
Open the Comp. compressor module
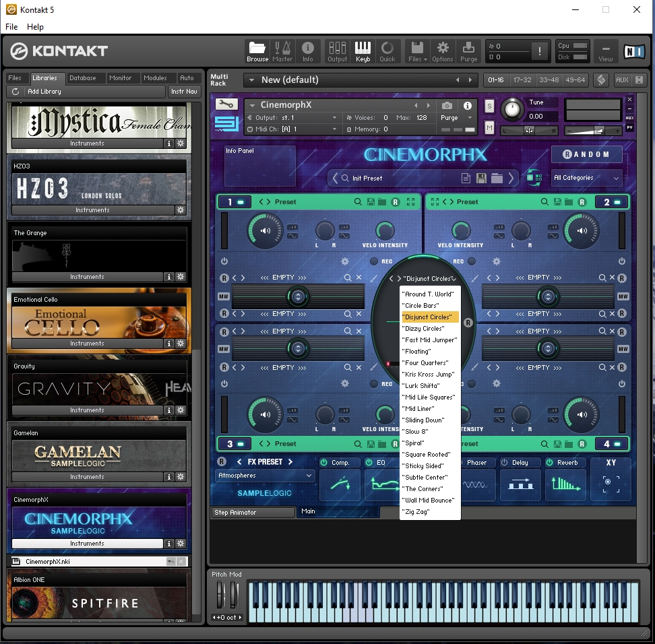(x=340, y=484)
